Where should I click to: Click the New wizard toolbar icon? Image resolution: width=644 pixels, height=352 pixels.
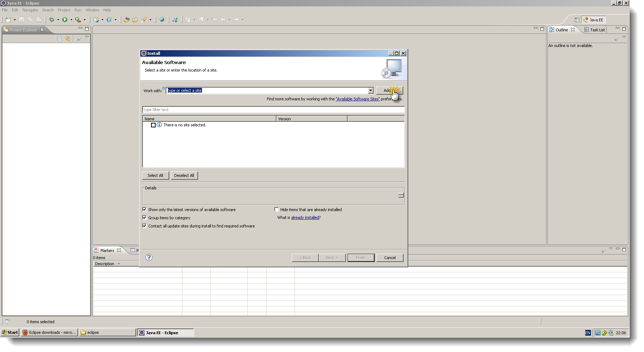pyautogui.click(x=8, y=20)
